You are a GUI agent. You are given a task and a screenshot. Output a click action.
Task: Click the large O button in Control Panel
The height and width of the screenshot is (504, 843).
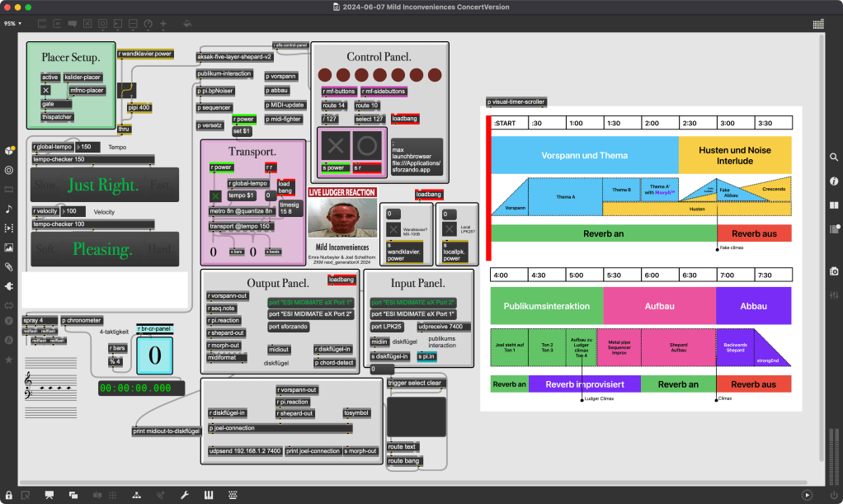367,147
